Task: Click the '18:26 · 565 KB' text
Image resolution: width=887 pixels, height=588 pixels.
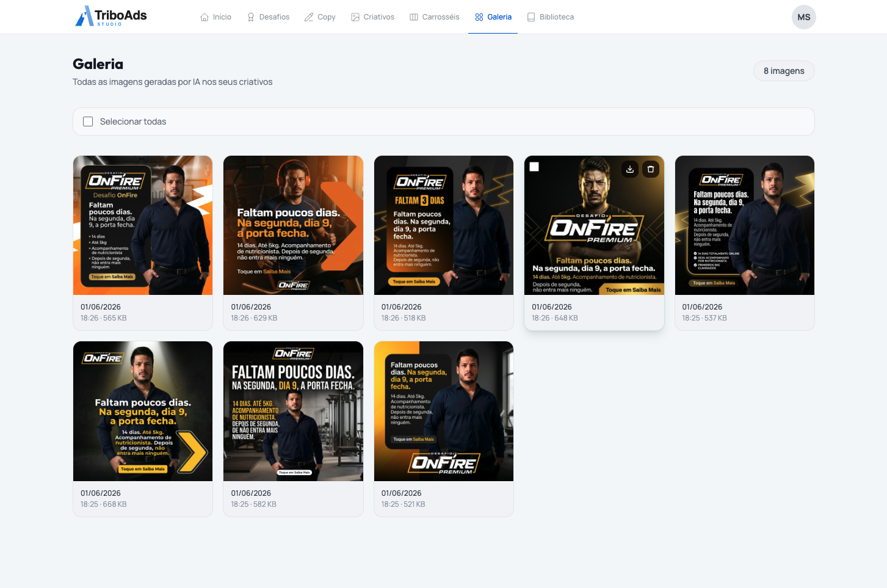Action: click(104, 318)
